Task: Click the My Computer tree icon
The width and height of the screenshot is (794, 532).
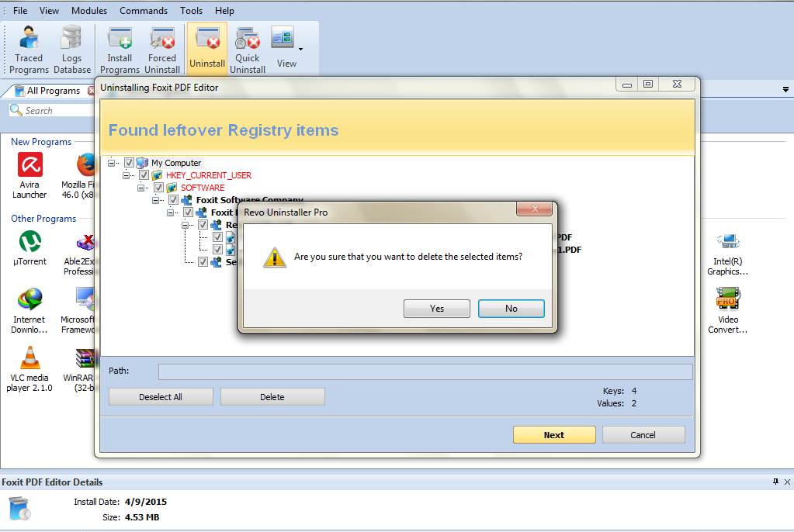Action: pos(142,163)
